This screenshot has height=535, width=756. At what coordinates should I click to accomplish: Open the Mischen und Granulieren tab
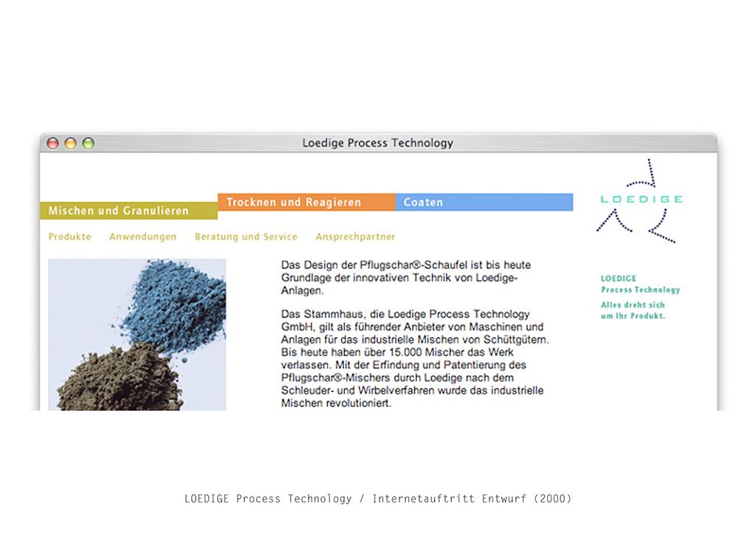[x=128, y=211]
